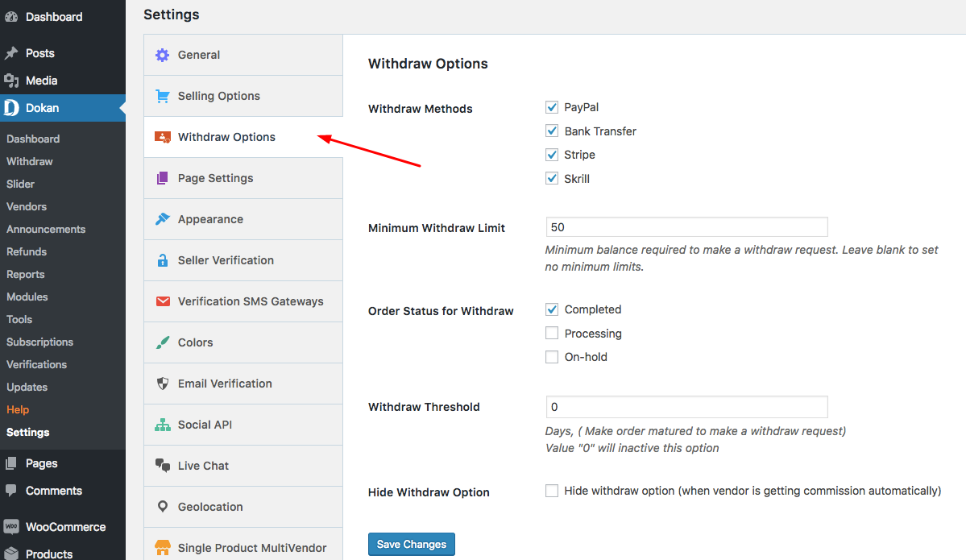966x560 pixels.
Task: Click the Withdraw Options money icon
Action: (x=163, y=137)
